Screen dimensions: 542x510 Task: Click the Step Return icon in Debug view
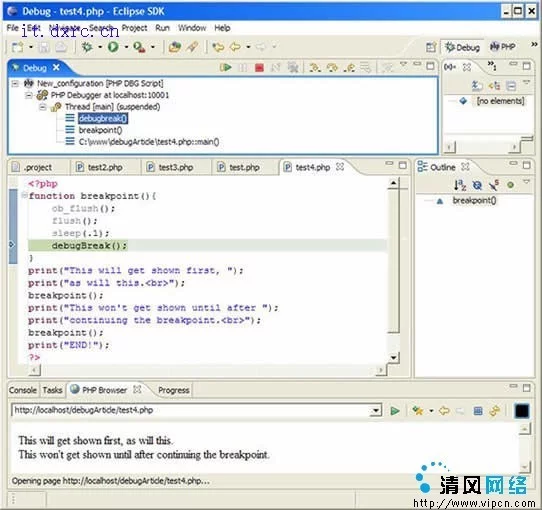coord(349,67)
